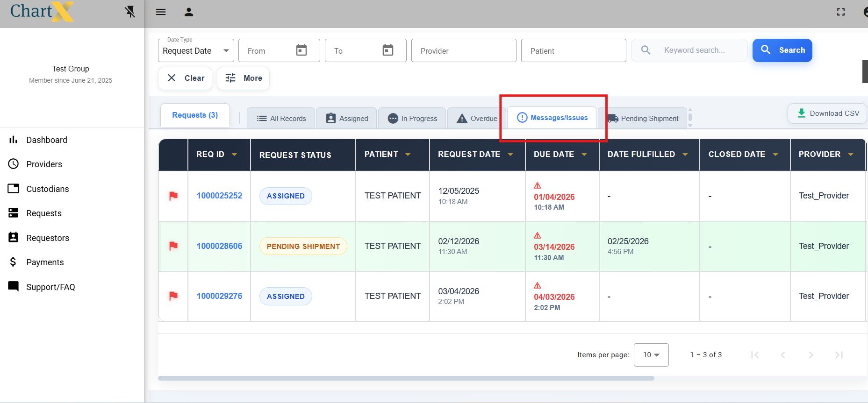868x403 pixels.
Task: Click the flag icon for request 1000029276
Action: tap(173, 296)
